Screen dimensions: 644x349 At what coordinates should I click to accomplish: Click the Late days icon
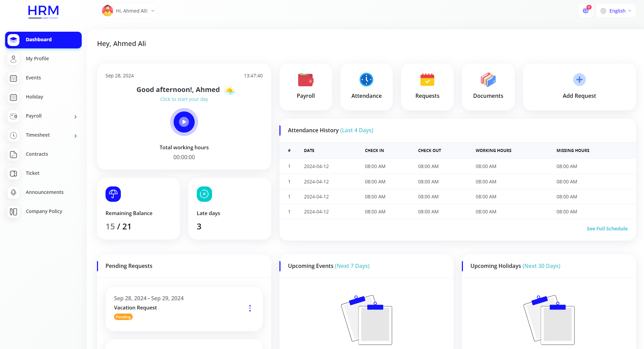pos(204,194)
